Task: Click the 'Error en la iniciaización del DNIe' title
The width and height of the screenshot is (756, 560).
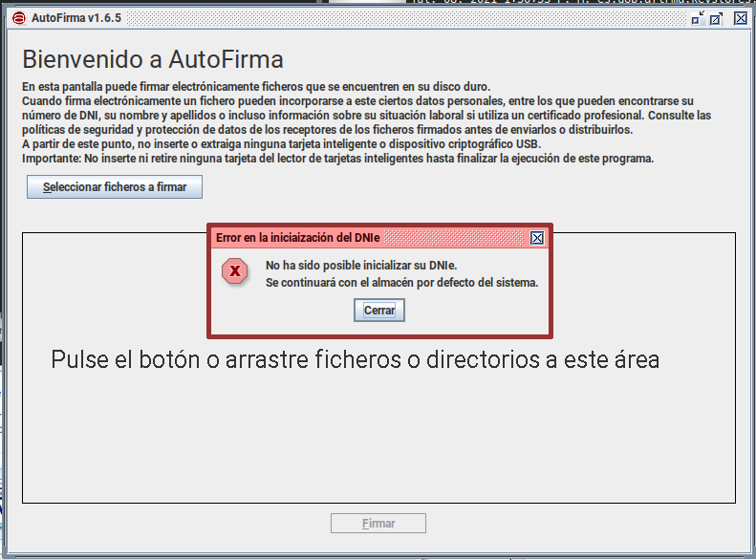Action: [x=298, y=238]
